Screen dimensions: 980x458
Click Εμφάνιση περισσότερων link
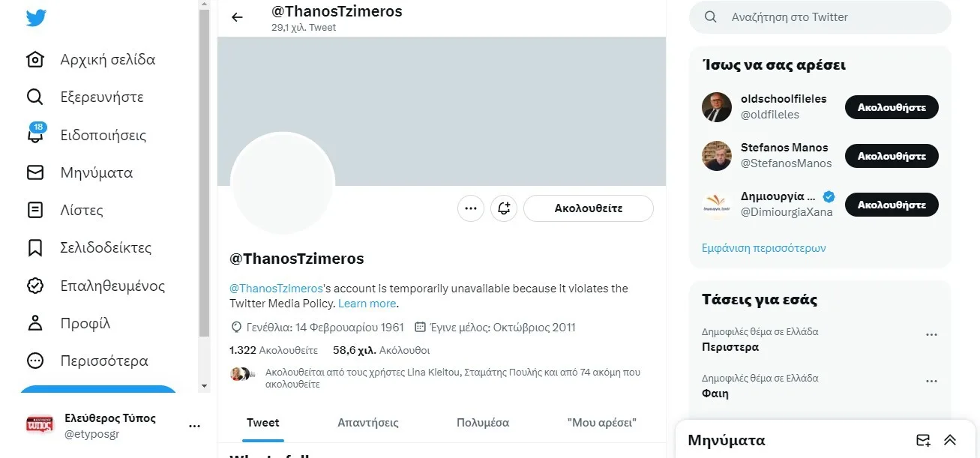[x=763, y=248]
